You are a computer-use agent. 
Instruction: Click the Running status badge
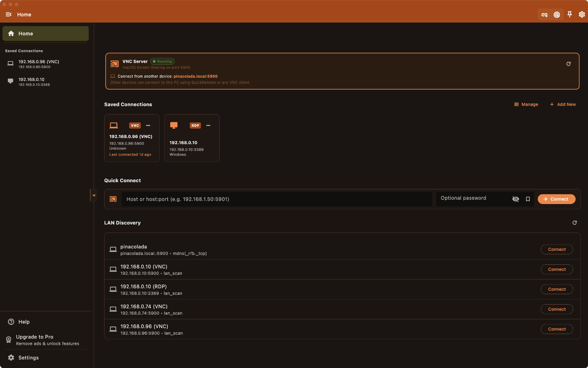(162, 61)
